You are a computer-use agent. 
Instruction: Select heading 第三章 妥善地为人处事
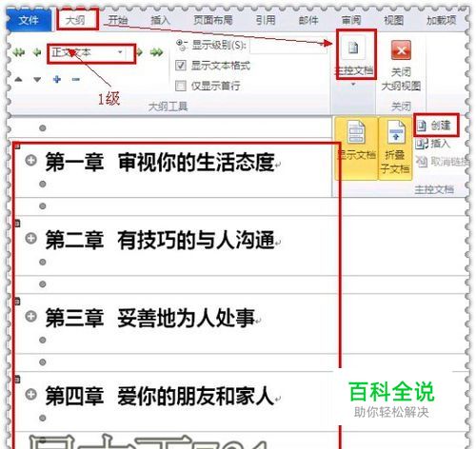(x=150, y=318)
